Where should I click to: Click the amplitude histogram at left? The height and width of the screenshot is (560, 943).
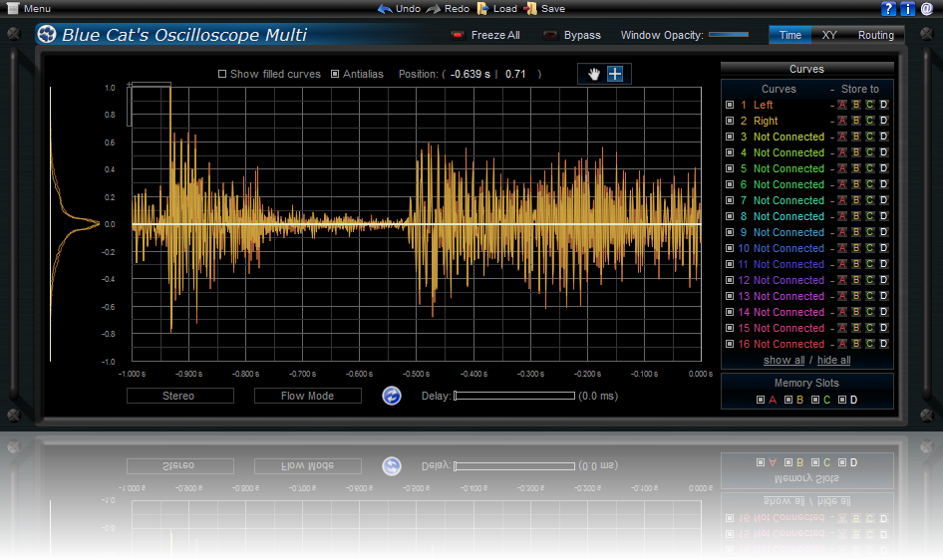74,224
